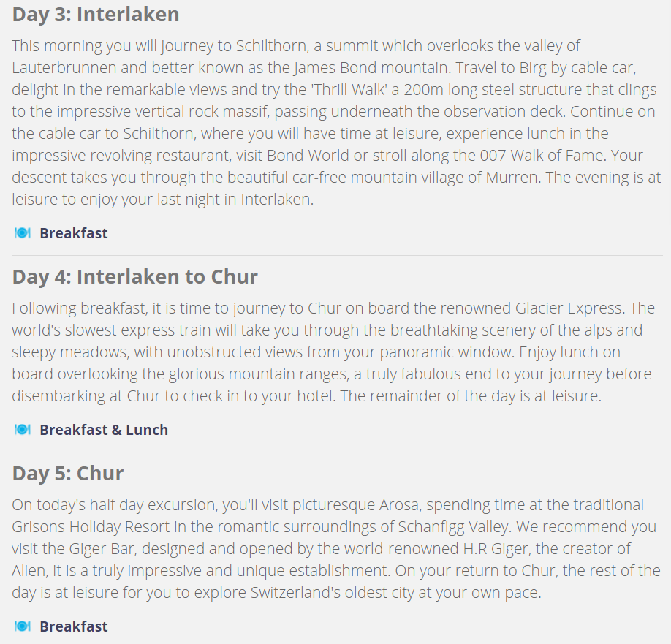This screenshot has width=671, height=644.
Task: Click the 007 Walk of Fame text
Action: [543, 155]
